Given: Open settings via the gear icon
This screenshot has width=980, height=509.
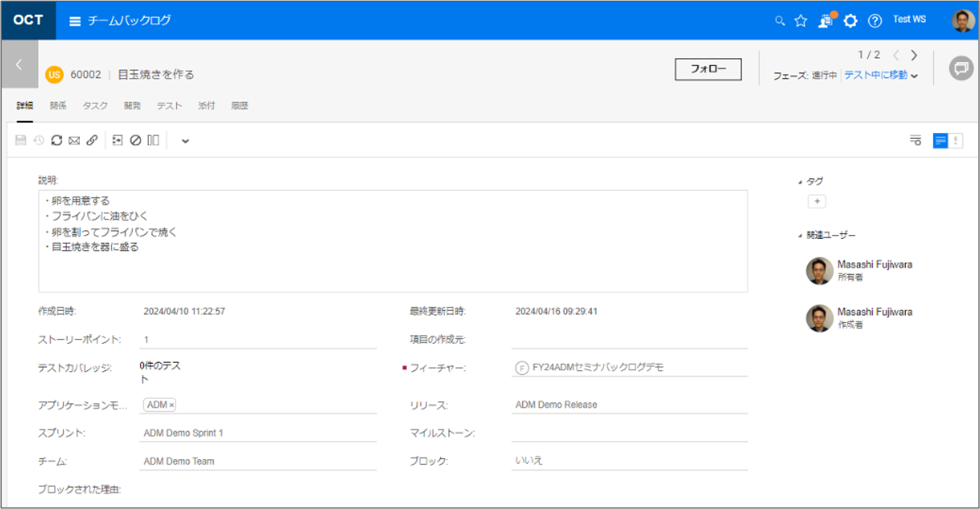Looking at the screenshot, I should point(850,21).
